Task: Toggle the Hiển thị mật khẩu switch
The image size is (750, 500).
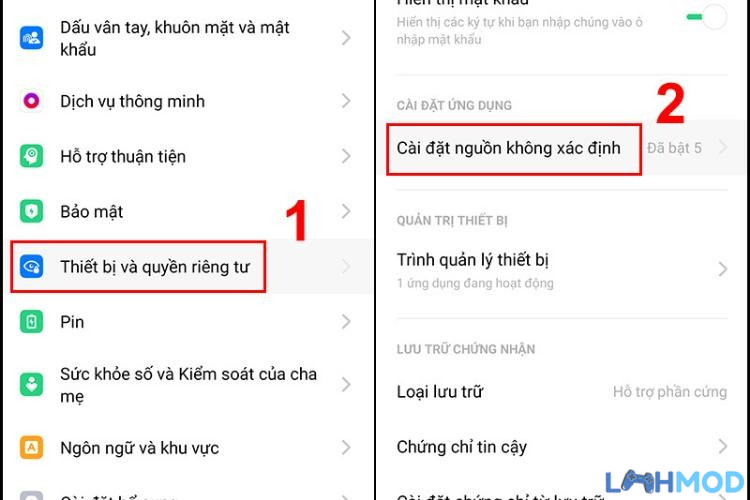Action: (707, 17)
